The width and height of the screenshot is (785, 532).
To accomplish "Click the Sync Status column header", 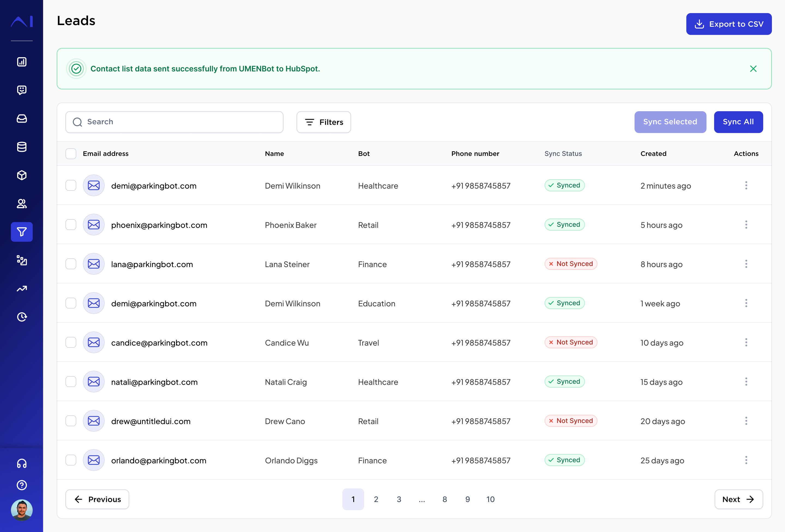I will point(563,154).
